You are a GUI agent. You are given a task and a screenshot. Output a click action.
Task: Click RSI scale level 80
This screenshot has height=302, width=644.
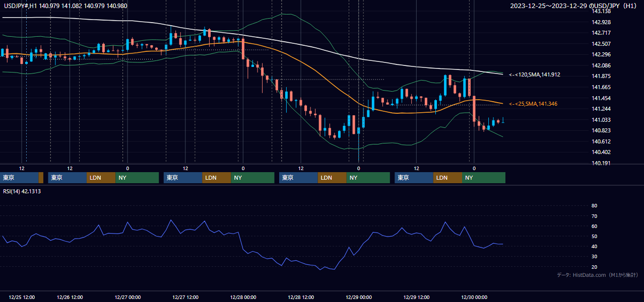(x=594, y=206)
